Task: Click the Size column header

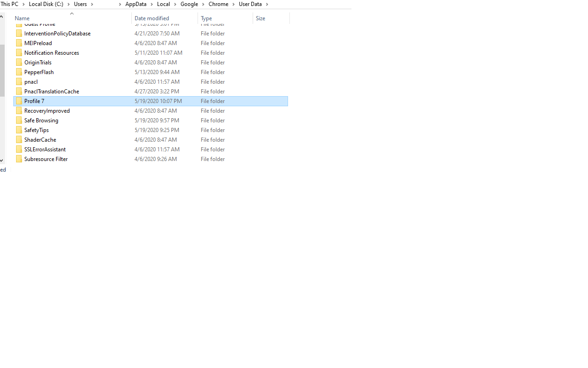Action: coord(260,18)
